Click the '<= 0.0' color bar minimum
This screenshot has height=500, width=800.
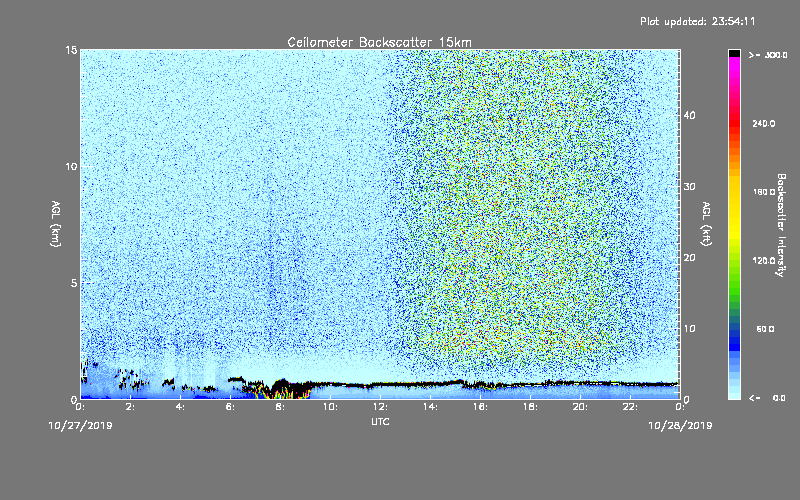(x=767, y=398)
